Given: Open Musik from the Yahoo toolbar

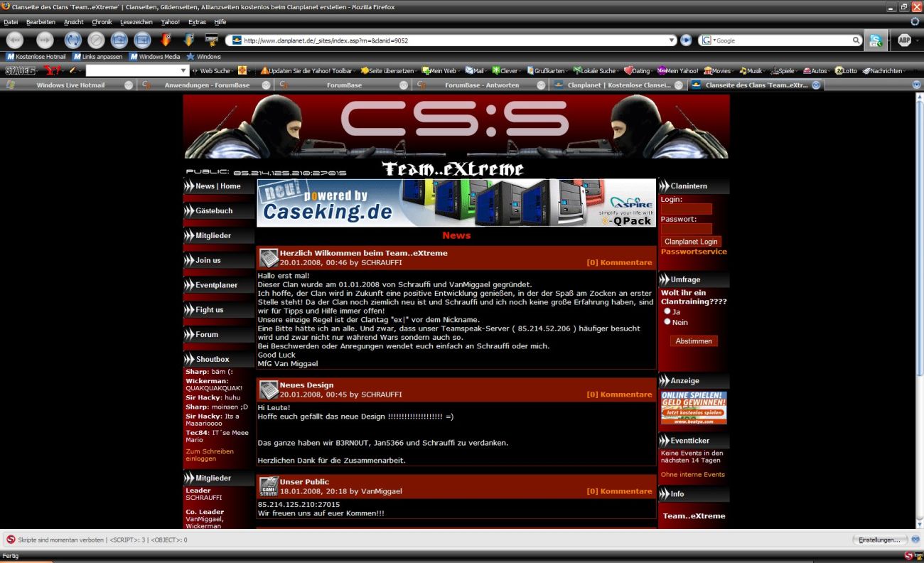Looking at the screenshot, I should [751, 70].
